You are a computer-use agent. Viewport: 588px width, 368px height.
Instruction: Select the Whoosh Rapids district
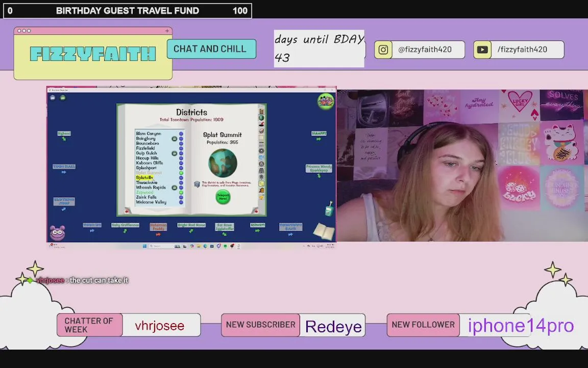click(x=151, y=188)
